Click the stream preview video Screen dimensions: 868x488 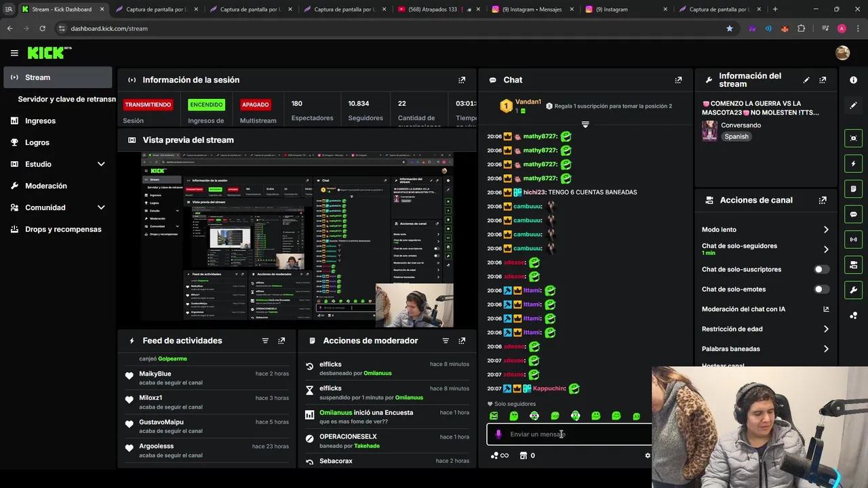click(x=297, y=240)
